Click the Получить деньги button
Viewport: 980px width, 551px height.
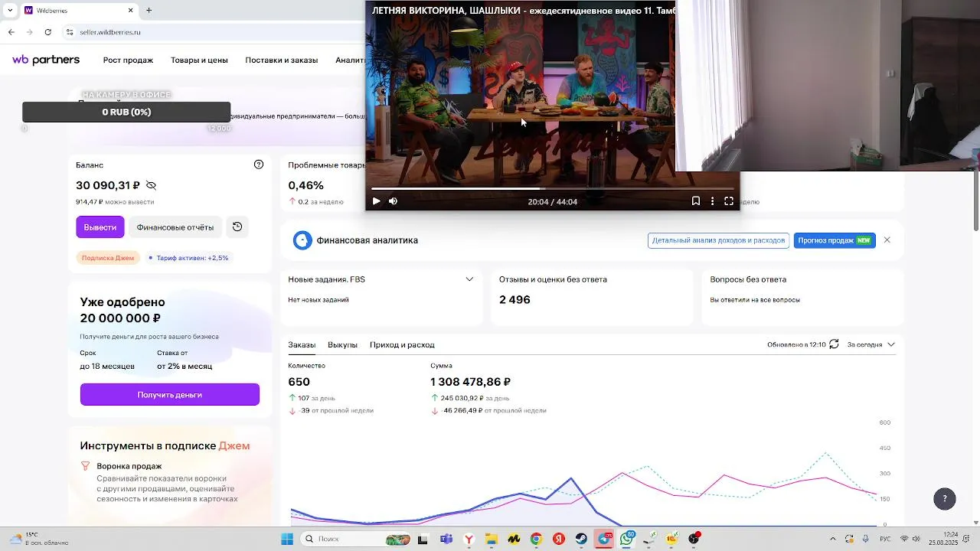170,395
